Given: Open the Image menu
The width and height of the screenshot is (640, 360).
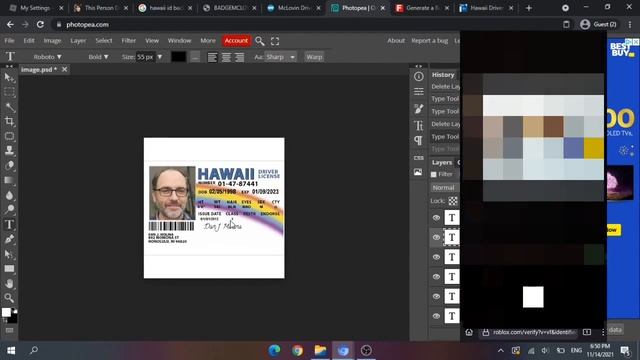Looking at the screenshot, I should tap(52, 40).
